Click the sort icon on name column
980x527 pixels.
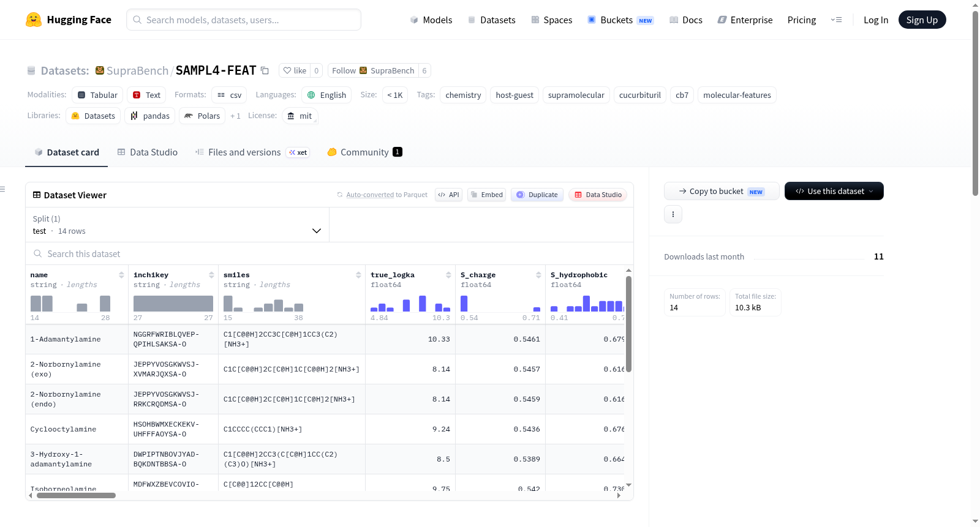click(x=121, y=275)
